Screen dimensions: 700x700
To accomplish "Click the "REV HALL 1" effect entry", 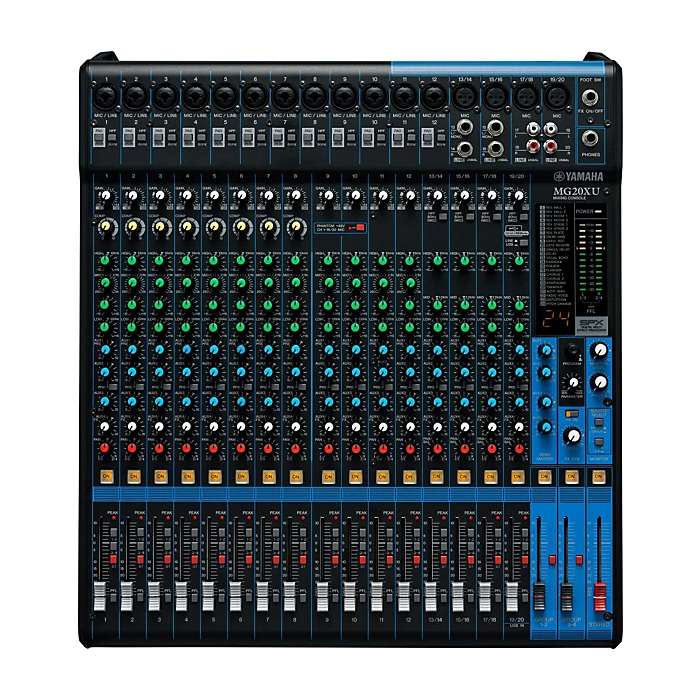I will pos(553,208).
